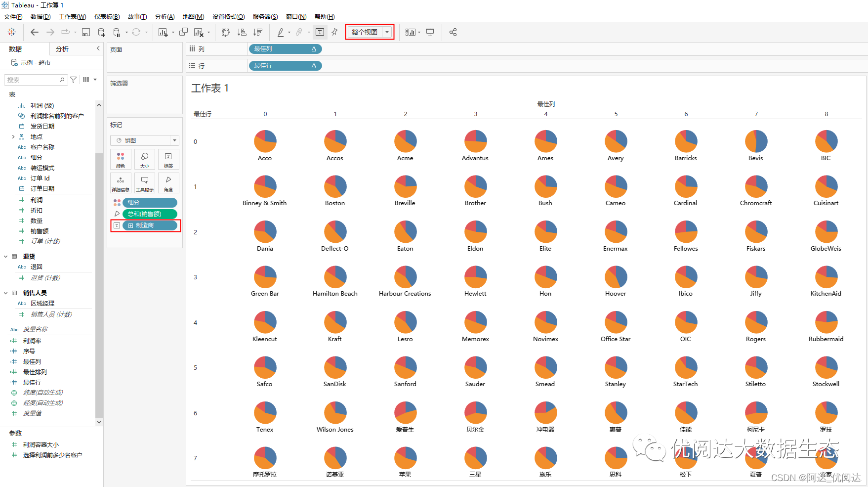868x487 pixels.
Task: Click the new worksheet icon
Action: pos(163,32)
